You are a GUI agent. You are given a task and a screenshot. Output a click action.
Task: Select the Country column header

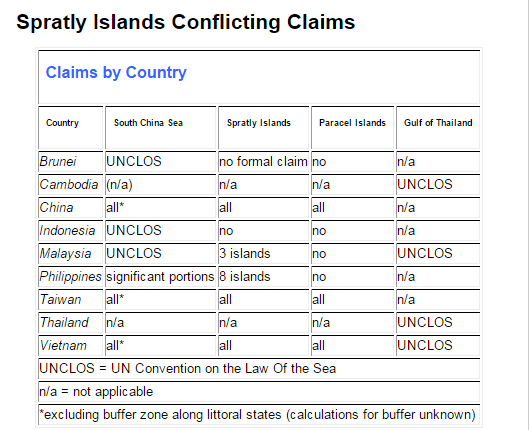pos(62,123)
